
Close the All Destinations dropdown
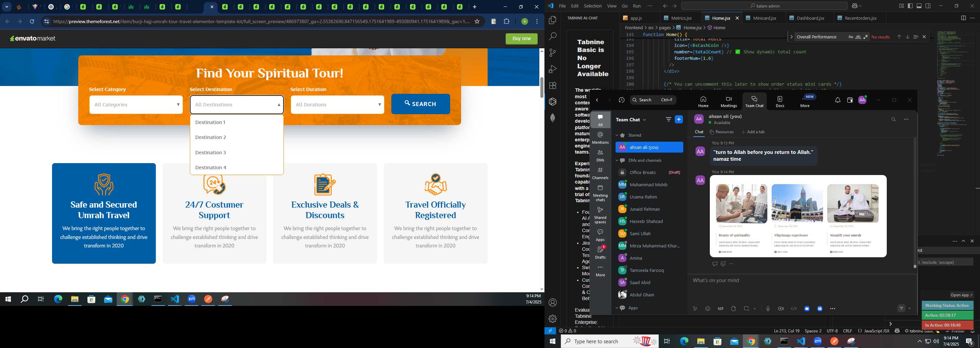point(236,104)
